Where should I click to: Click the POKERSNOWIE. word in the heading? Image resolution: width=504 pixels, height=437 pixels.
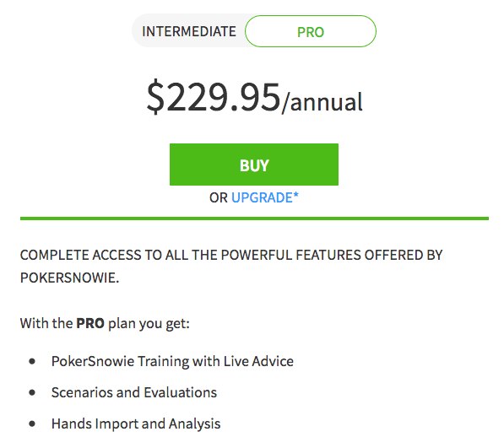(69, 278)
